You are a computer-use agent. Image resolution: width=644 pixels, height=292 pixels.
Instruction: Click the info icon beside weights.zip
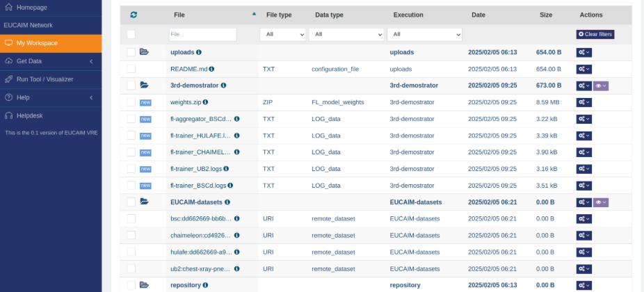pos(205,102)
